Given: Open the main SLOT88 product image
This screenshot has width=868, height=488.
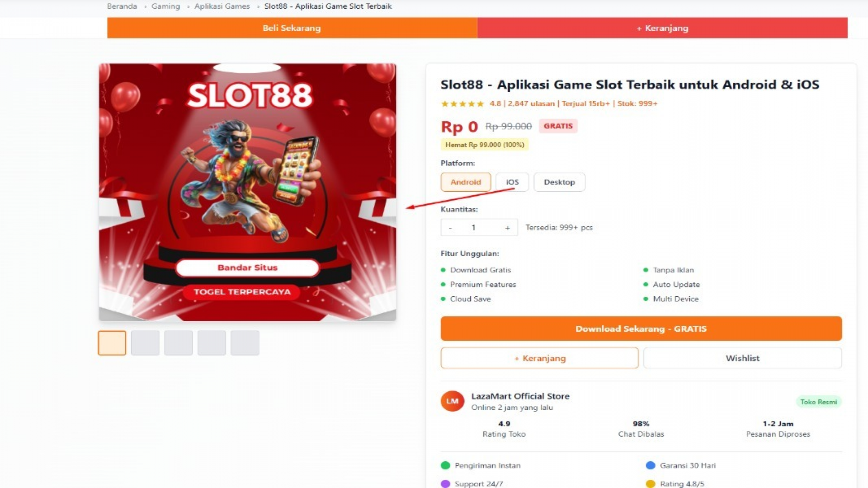Looking at the screenshot, I should [x=247, y=192].
